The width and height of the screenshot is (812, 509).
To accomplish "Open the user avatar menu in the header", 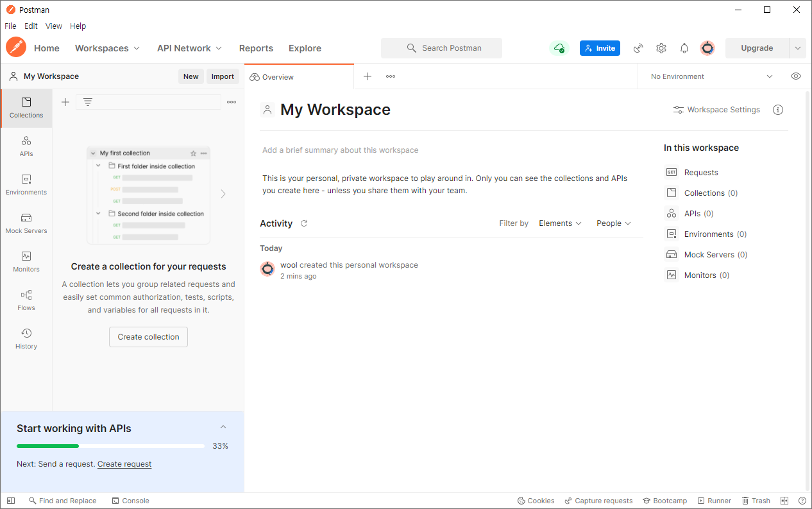I will (707, 48).
